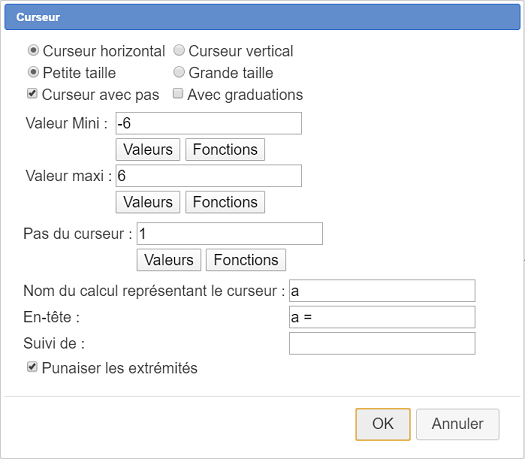Image resolution: width=525 pixels, height=459 pixels.
Task: Uncheck Punaiser les extrémités
Action: point(32,367)
